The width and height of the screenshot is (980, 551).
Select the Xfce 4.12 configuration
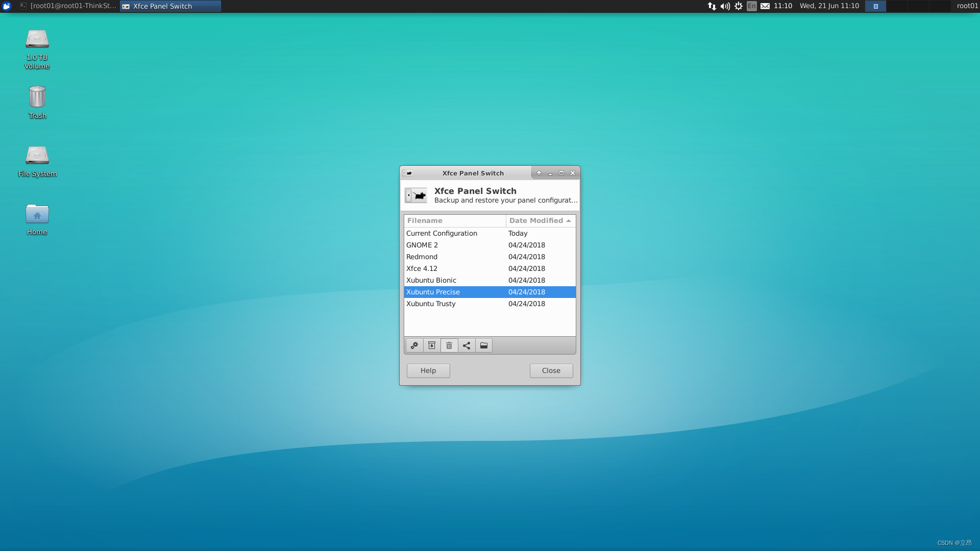pos(490,268)
